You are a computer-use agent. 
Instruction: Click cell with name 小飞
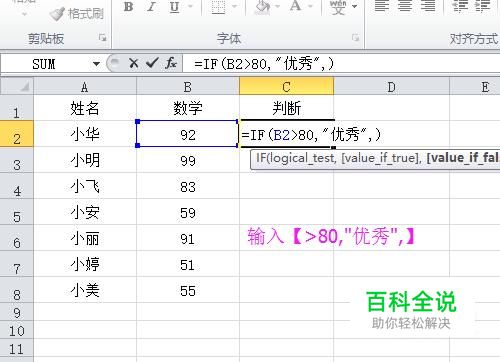(x=85, y=186)
